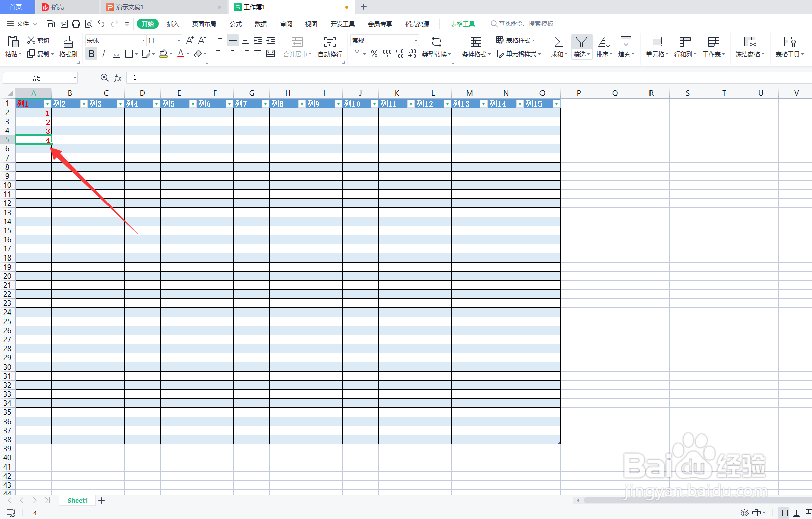Click the Paste (粘贴) clipboard icon

[x=13, y=41]
